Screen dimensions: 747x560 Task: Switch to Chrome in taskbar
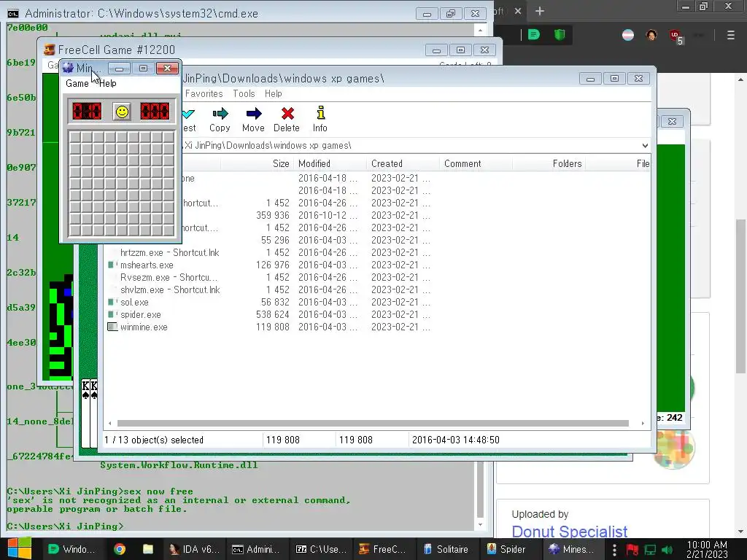click(x=120, y=550)
